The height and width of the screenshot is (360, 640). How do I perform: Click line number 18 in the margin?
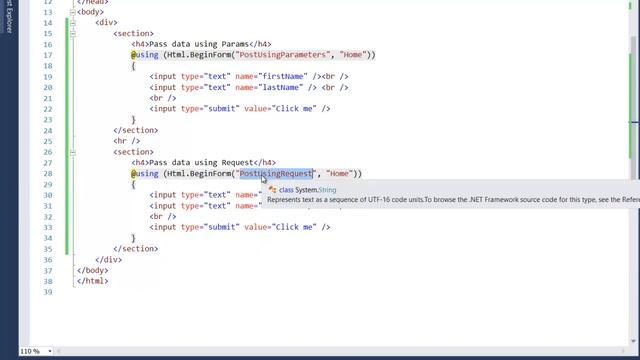click(48, 66)
